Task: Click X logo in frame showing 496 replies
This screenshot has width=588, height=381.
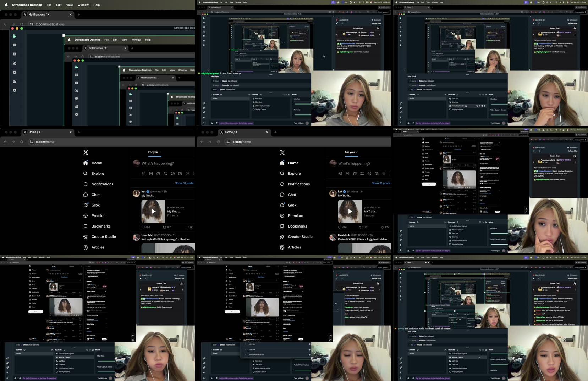Action: [x=282, y=152]
